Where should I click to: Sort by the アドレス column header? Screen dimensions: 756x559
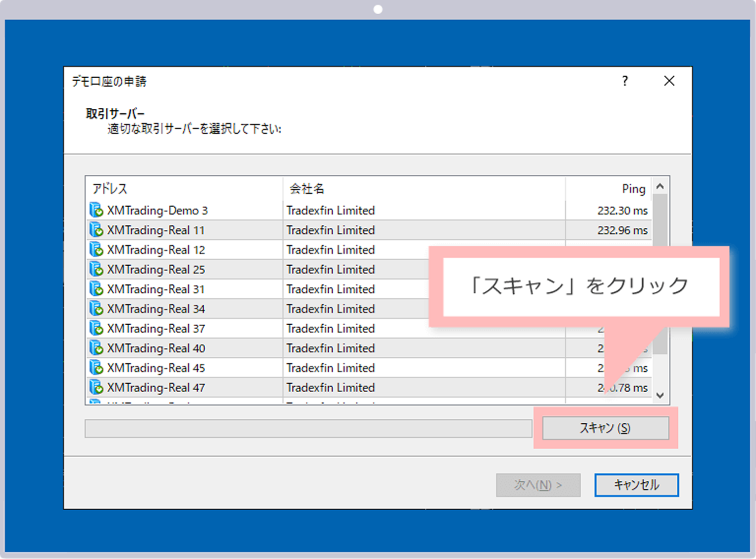coord(185,188)
